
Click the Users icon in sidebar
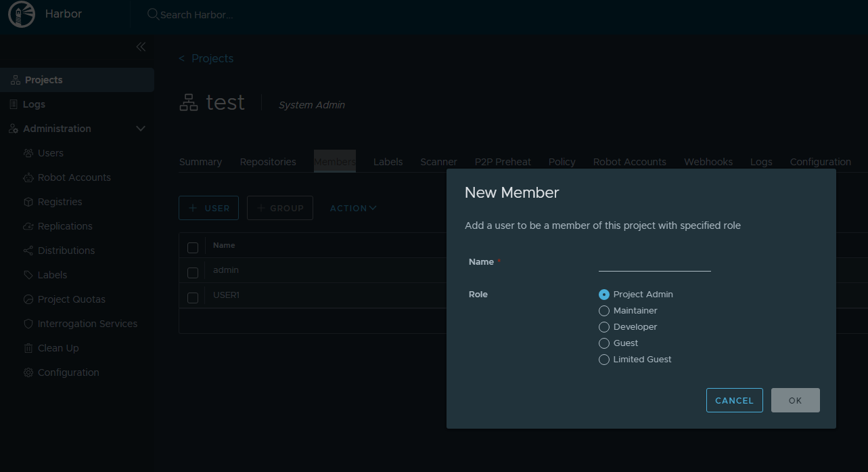(28, 153)
